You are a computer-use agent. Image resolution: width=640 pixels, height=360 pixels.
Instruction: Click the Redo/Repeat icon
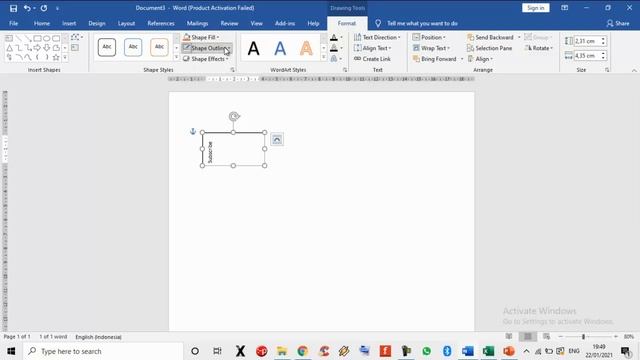[44, 8]
